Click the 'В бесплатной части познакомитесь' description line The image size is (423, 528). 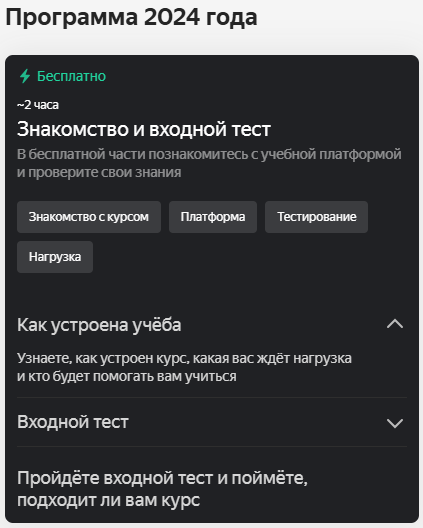coord(209,155)
